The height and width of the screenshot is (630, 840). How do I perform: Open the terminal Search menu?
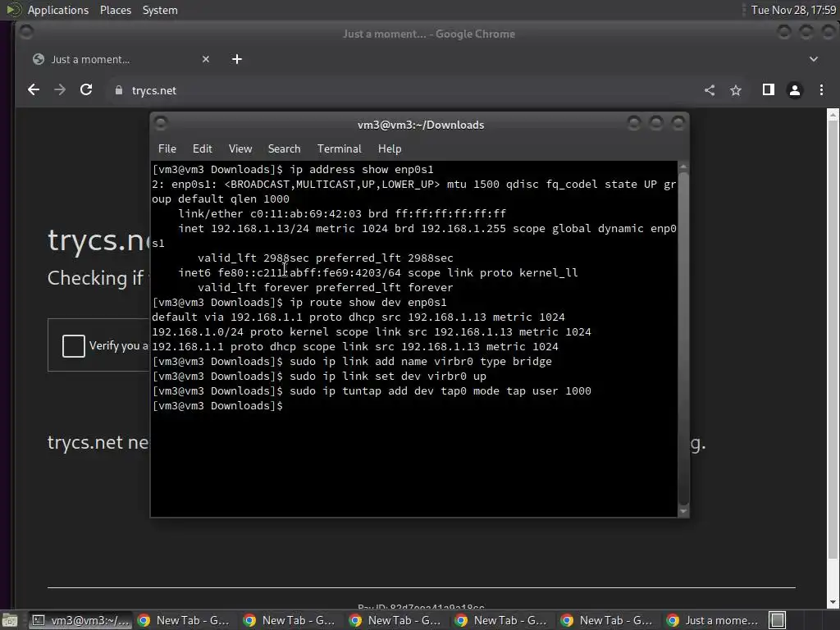pyautogui.click(x=284, y=149)
